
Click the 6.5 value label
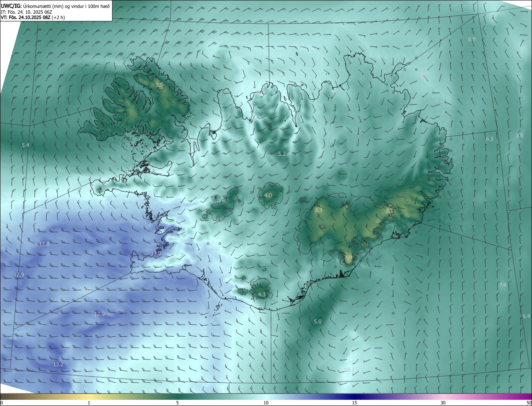[490, 139]
